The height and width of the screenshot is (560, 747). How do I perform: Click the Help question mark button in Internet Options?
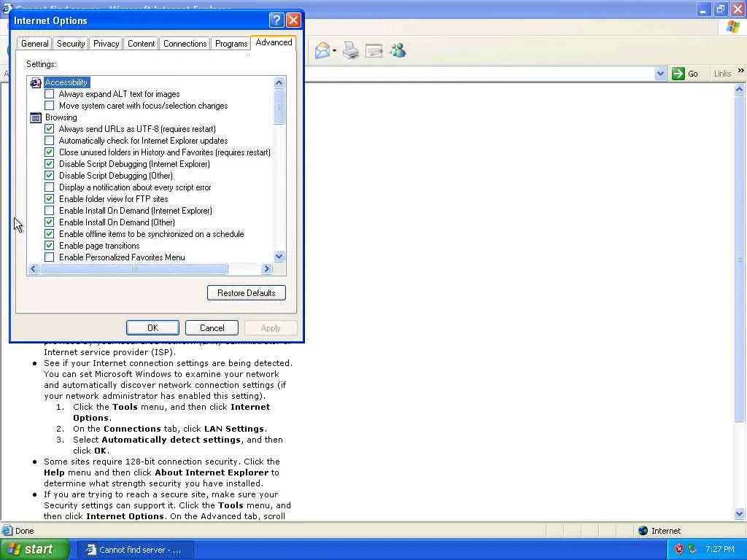(x=276, y=20)
